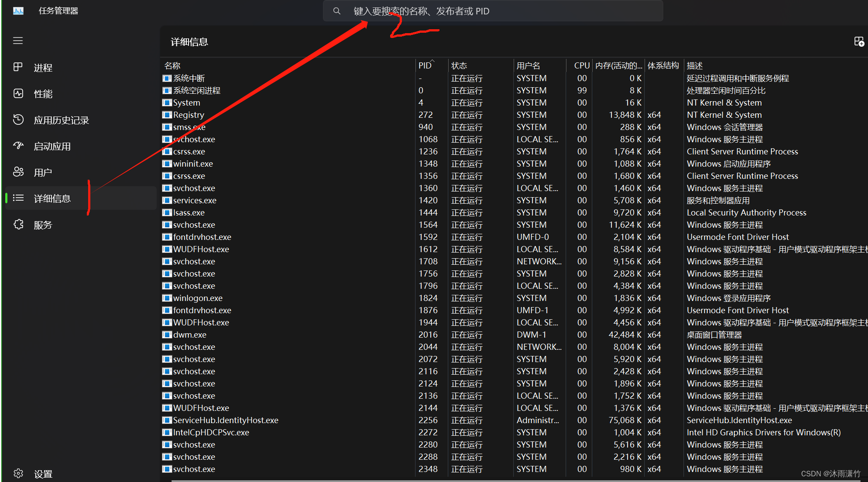Click the ServiceHub.IdentityHost.exe process icon

click(167, 420)
